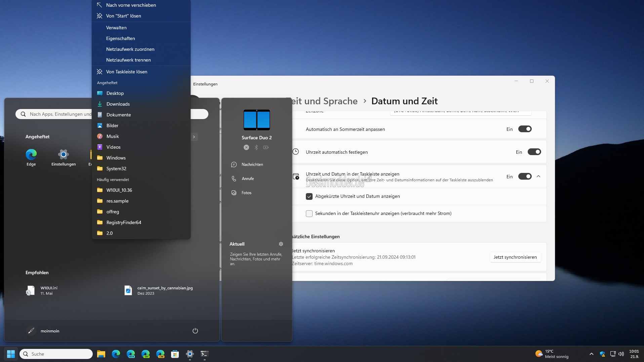
Task: Open Nachrichten in the phone panel
Action: pyautogui.click(x=252, y=165)
